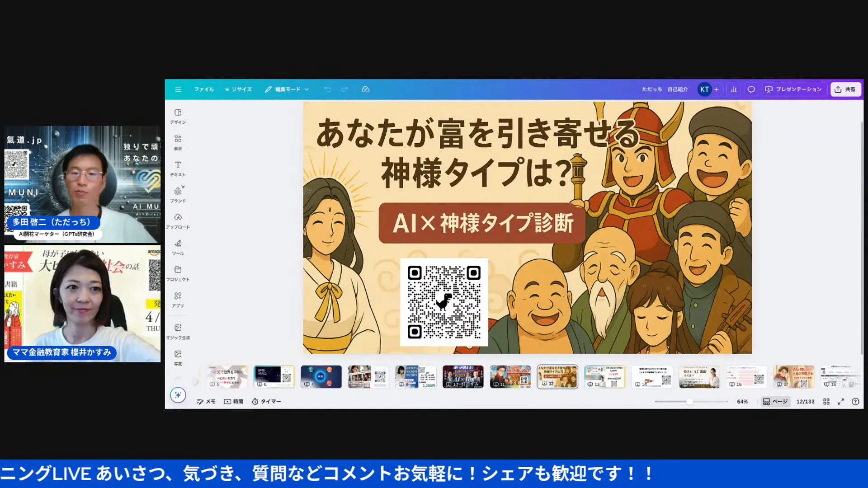Select page 6 thumbnail
This screenshot has height=488, width=868.
[x=274, y=377]
